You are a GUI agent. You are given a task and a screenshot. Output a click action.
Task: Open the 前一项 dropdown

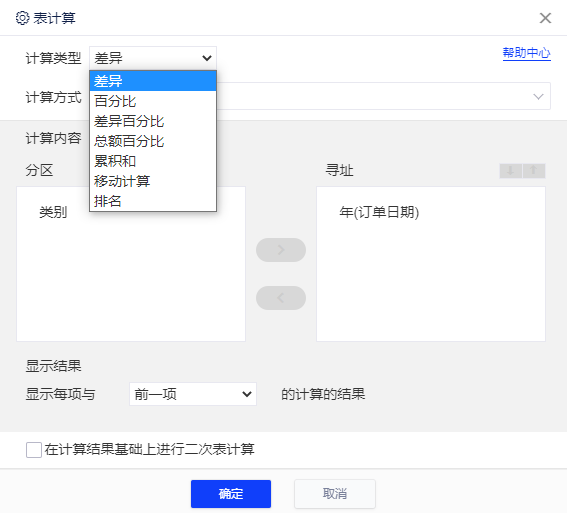(x=193, y=394)
